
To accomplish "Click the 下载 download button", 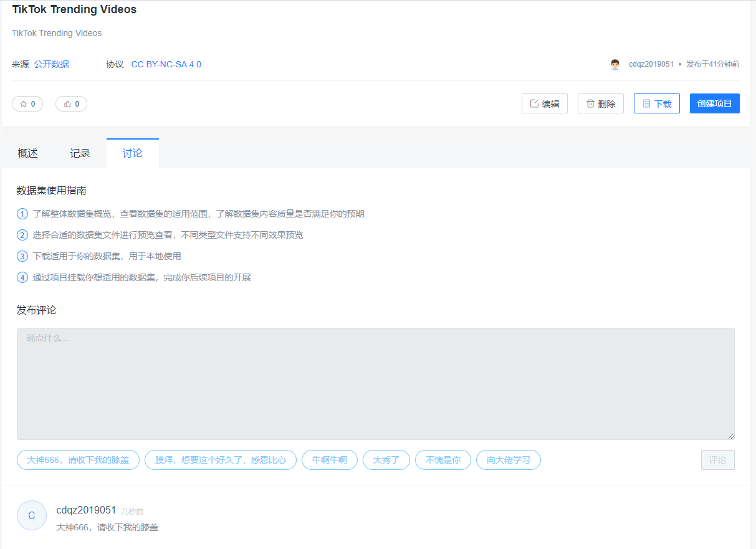I will (657, 103).
